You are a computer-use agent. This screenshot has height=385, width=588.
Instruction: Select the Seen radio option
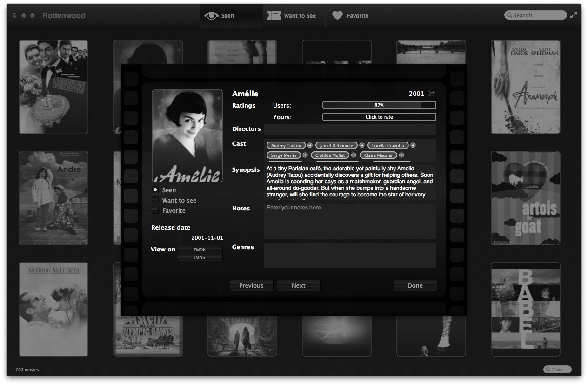tap(155, 190)
